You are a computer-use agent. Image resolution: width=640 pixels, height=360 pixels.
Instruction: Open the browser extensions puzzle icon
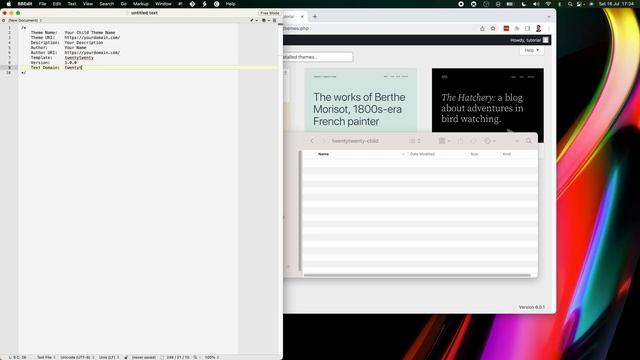(x=517, y=29)
